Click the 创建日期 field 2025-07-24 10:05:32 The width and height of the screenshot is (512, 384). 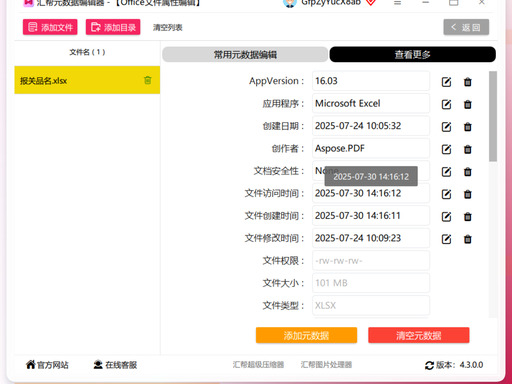point(371,126)
